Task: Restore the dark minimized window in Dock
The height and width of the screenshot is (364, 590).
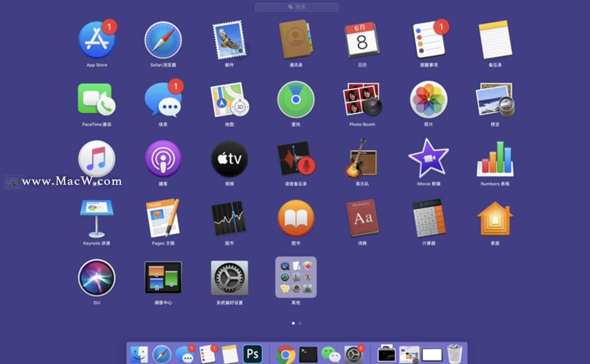Action: [386, 354]
